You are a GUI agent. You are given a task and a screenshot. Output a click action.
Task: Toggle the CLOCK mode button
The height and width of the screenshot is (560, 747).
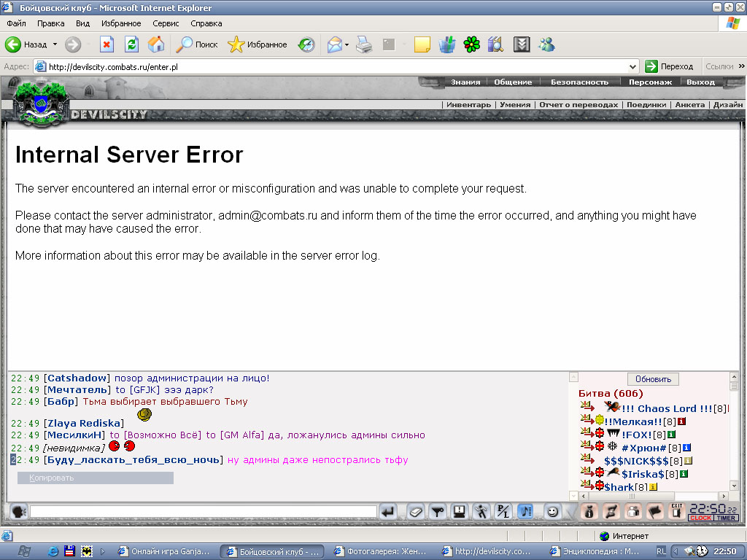[x=701, y=518]
